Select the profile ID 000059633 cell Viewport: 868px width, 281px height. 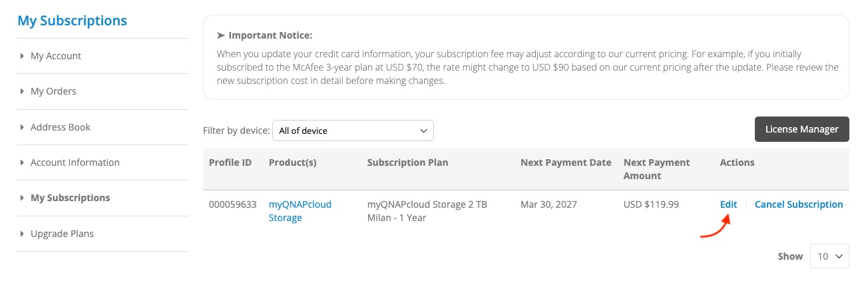point(232,204)
